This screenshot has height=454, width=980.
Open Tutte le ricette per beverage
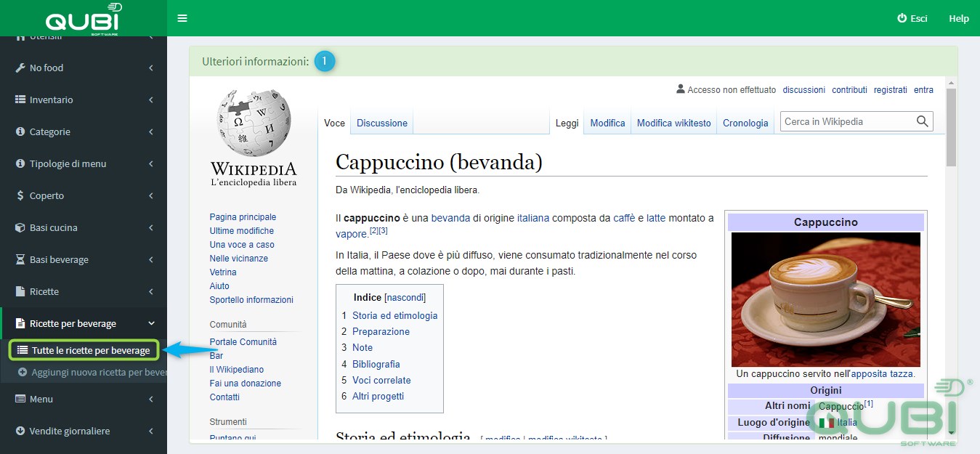(84, 350)
